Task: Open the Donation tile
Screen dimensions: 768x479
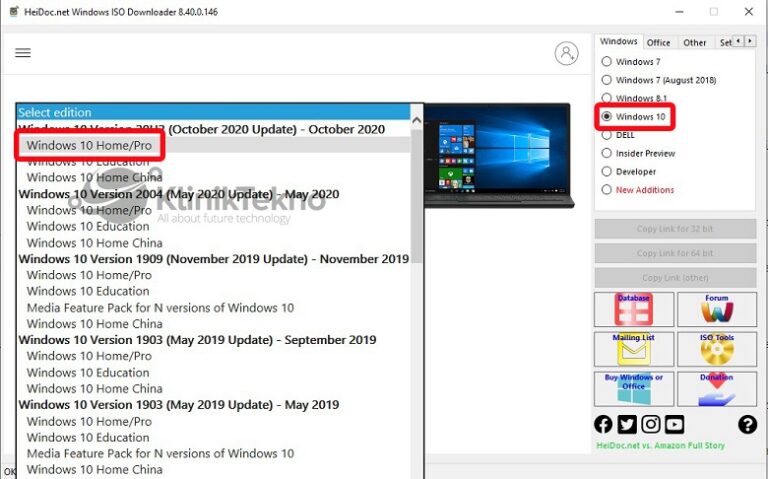Action: tap(717, 389)
